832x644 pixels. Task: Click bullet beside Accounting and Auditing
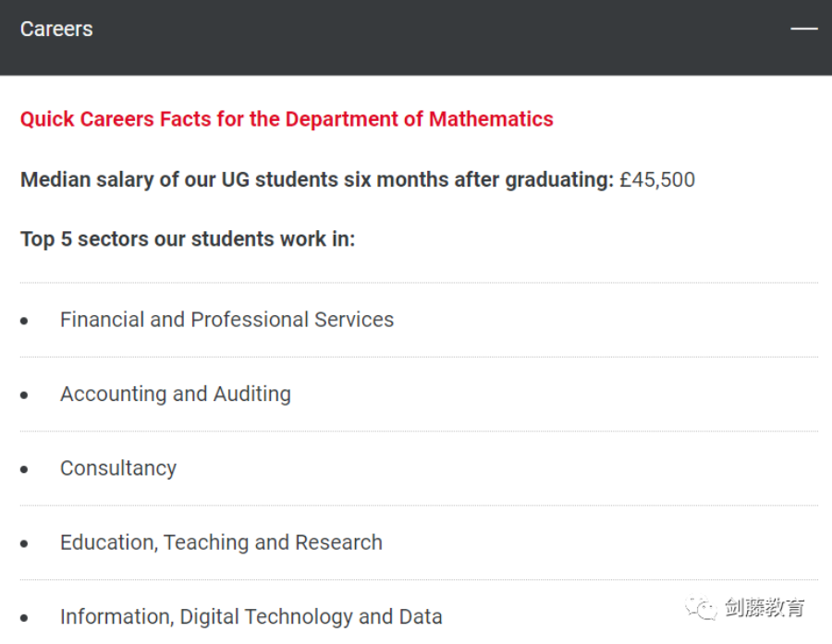click(25, 395)
